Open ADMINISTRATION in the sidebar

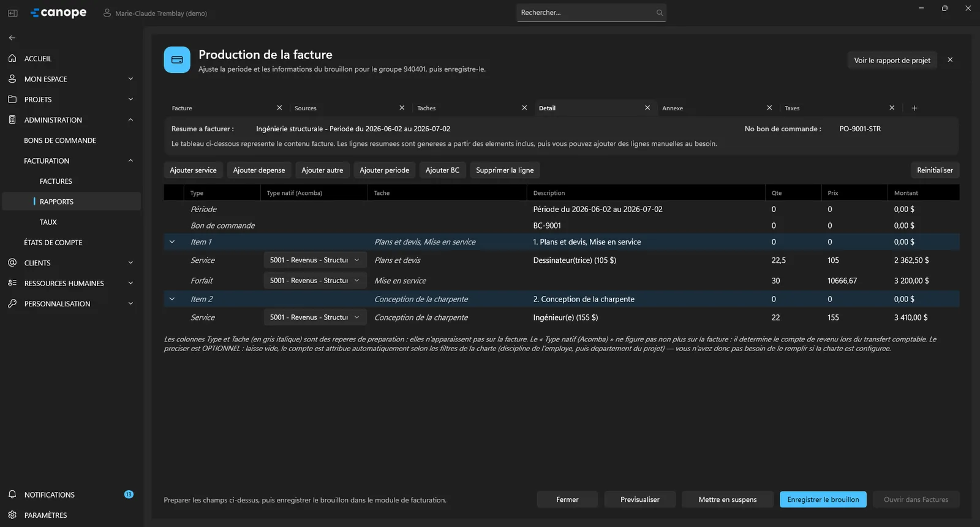tap(72, 120)
